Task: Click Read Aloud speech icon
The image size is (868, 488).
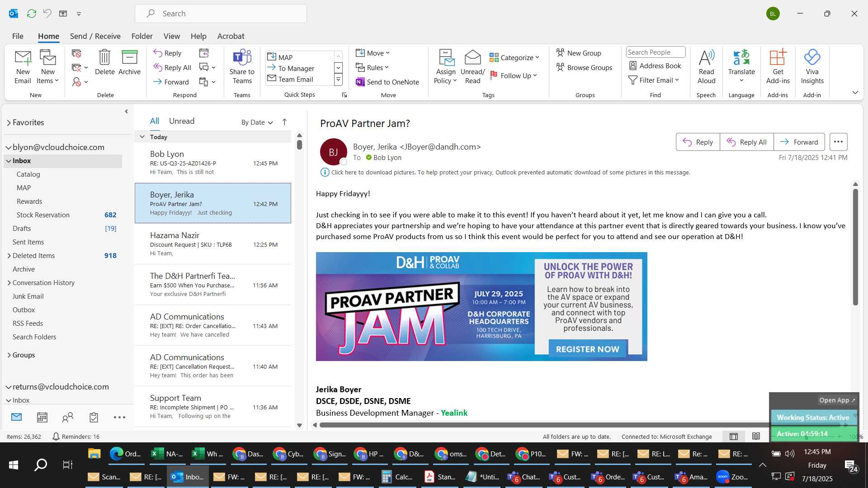Action: [706, 67]
